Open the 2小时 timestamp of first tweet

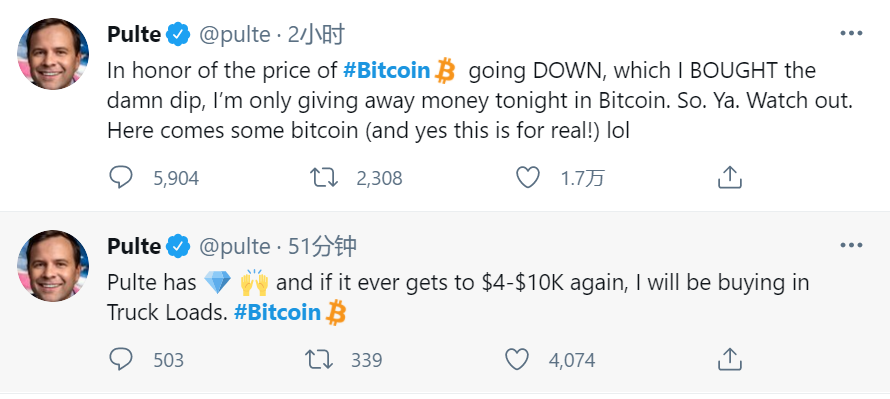point(316,35)
